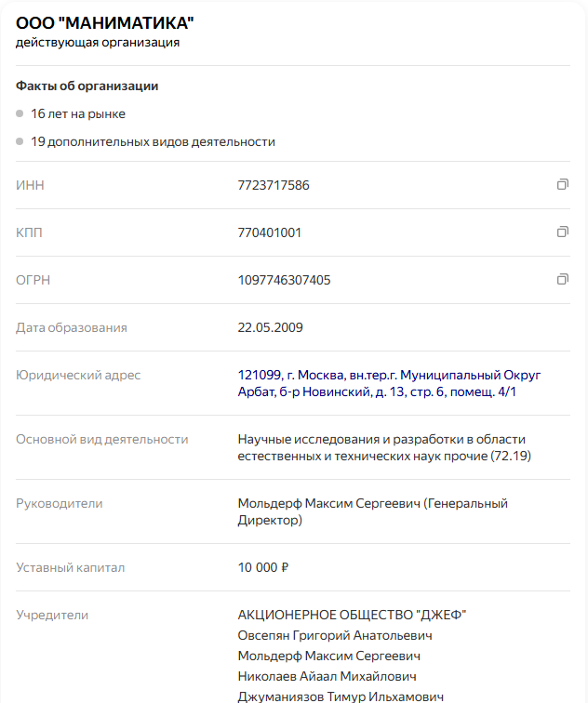Select founder АКЦИОНЕРНОЕ ОБЩЕСТВО "ДЖЕФ"

click(352, 615)
